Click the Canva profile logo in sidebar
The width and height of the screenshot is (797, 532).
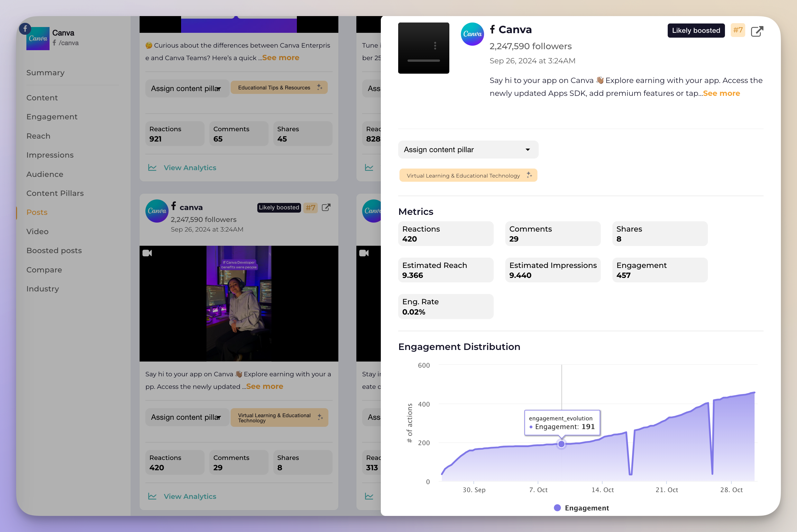[x=38, y=39]
